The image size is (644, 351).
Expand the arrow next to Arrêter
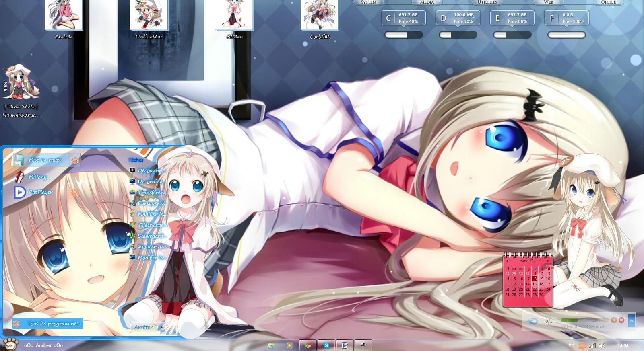tap(161, 327)
